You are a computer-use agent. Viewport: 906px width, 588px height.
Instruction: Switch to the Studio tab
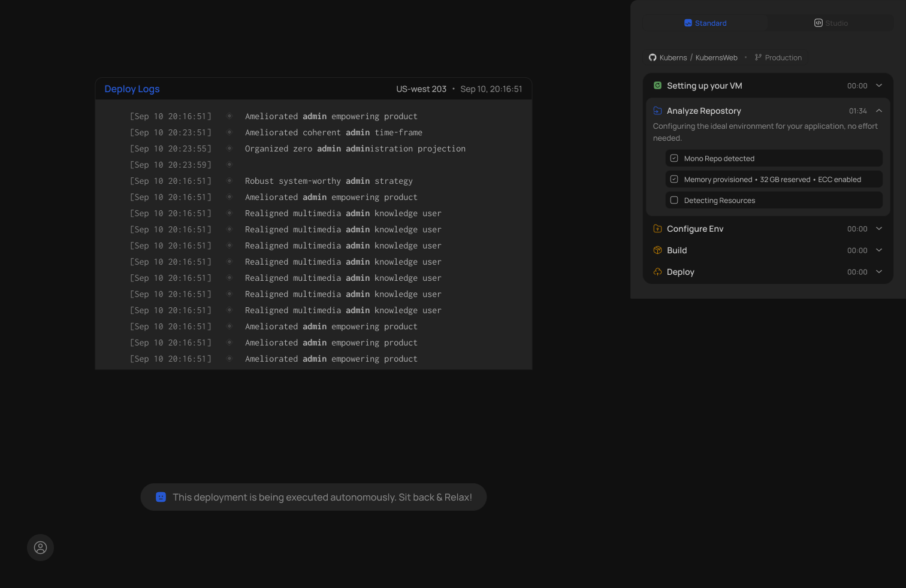(831, 23)
